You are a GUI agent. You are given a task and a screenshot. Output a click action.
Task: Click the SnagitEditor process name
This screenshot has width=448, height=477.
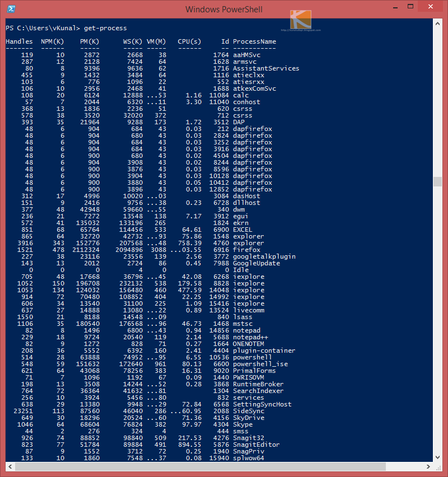(x=256, y=445)
